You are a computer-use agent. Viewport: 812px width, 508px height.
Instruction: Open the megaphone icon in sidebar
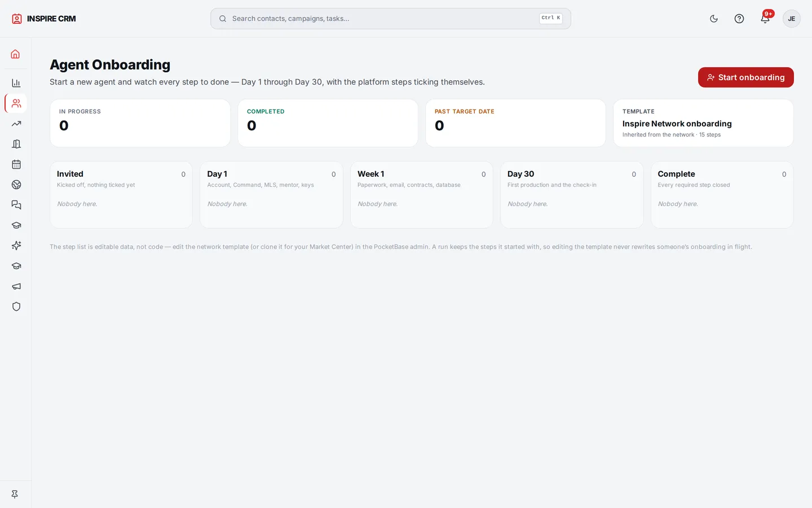tap(16, 286)
